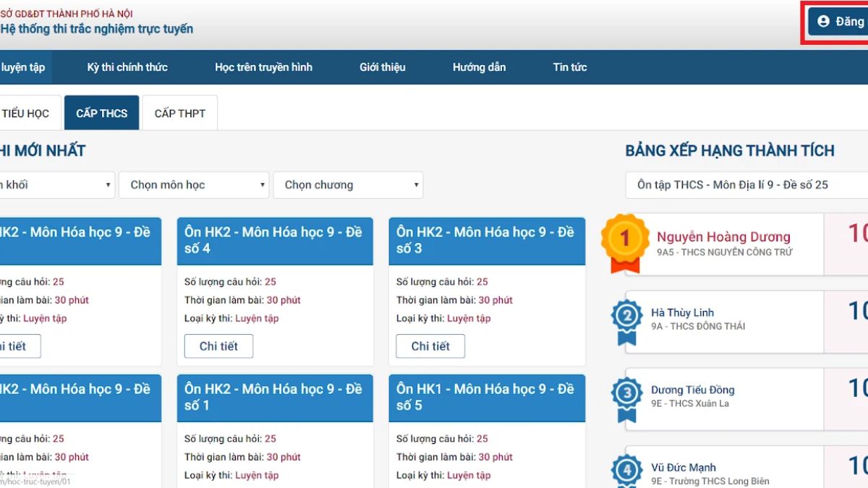Open the Hướng dẫn menu item
Image resolution: width=868 pixels, height=488 pixels.
(479, 67)
